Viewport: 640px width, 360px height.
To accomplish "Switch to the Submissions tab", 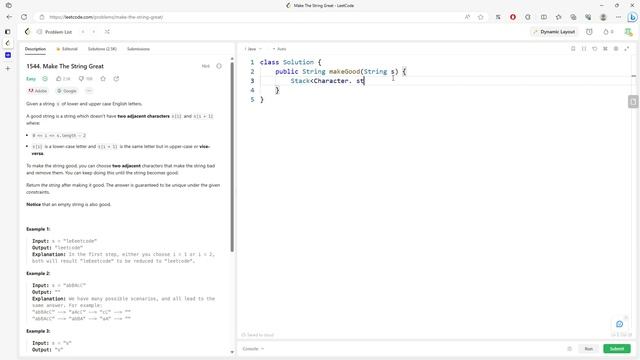I will 138,49.
